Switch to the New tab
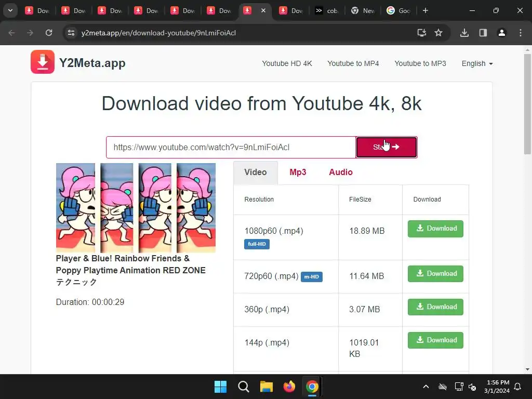 pyautogui.click(x=363, y=10)
